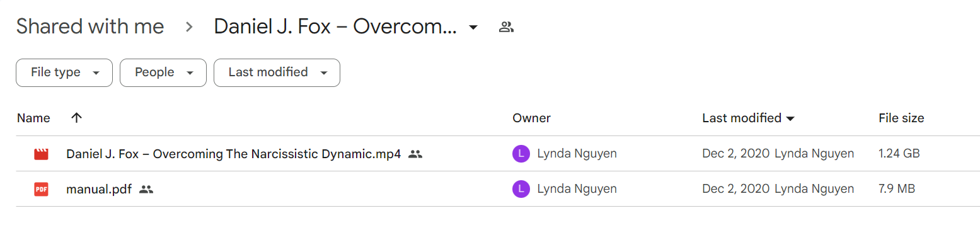
Task: Click the Daniel J. Fox folder breadcrumb title
Action: 335,26
